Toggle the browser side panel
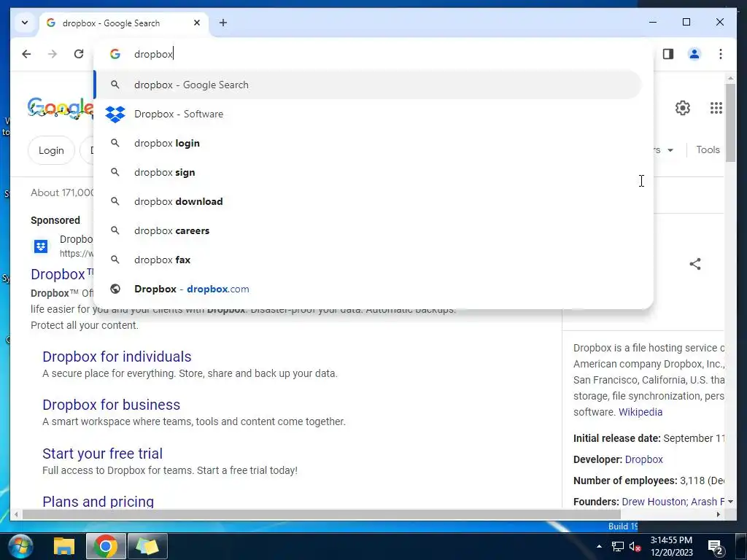The width and height of the screenshot is (747, 560). [668, 54]
